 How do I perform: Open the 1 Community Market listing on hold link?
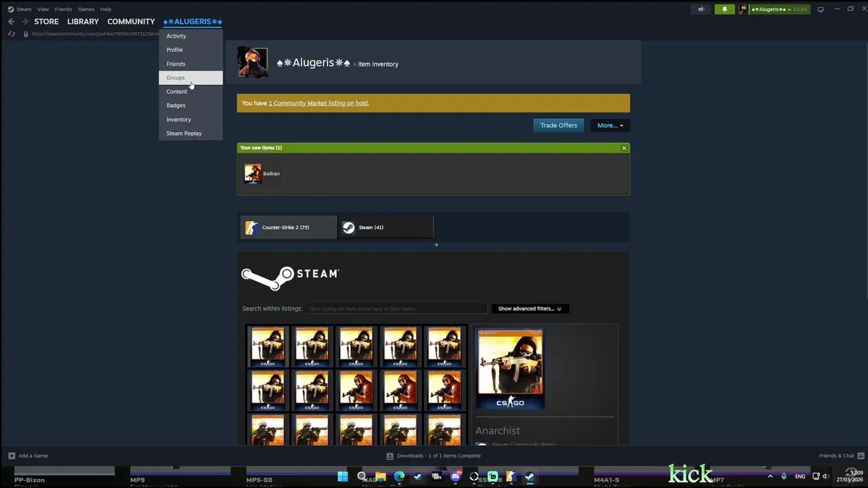(318, 103)
